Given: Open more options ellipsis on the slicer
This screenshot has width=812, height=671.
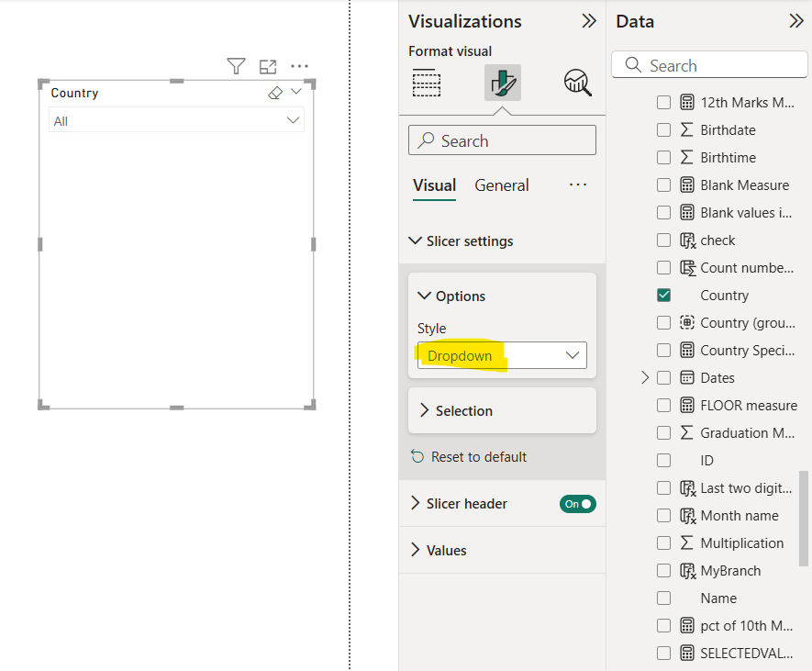Looking at the screenshot, I should pos(299,66).
